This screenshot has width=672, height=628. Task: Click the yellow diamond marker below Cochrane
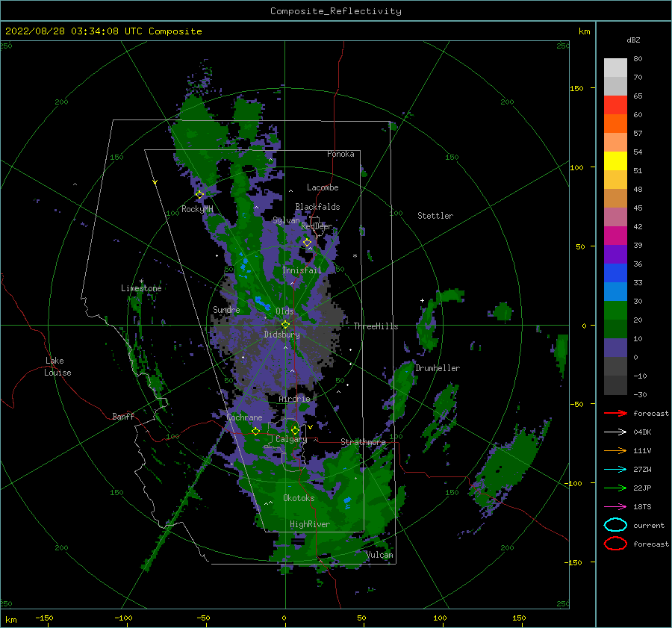click(x=256, y=432)
